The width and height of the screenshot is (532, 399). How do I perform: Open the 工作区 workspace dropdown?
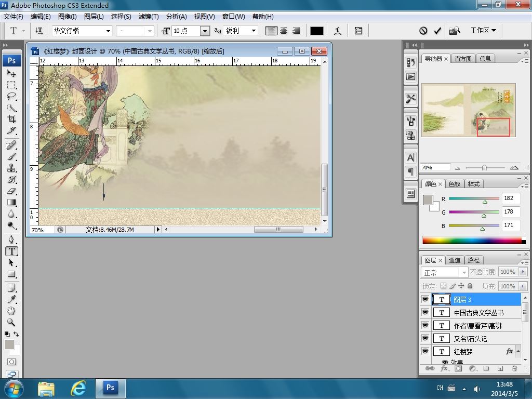pos(483,31)
